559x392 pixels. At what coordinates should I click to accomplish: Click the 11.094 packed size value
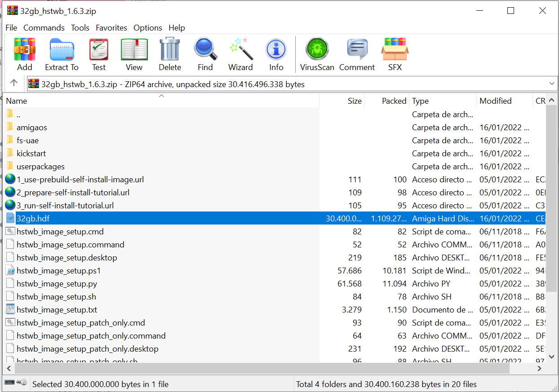(x=394, y=283)
